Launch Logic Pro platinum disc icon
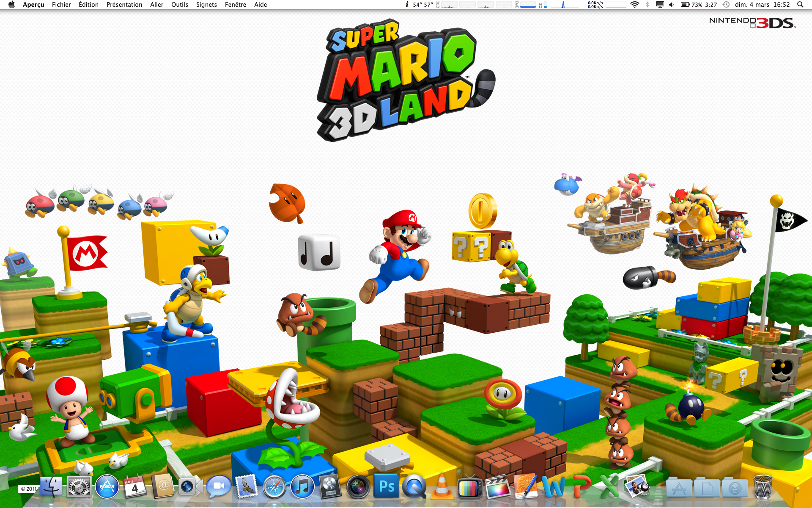812x508 pixels. (330, 486)
